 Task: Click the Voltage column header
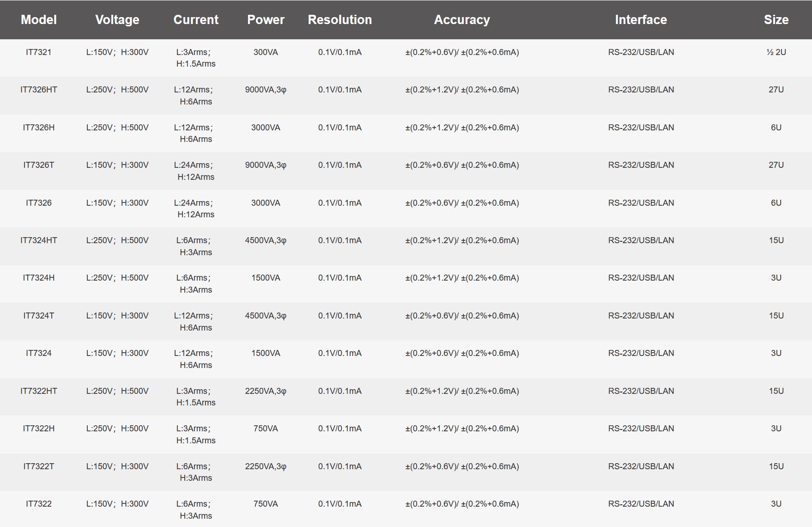tap(117, 20)
